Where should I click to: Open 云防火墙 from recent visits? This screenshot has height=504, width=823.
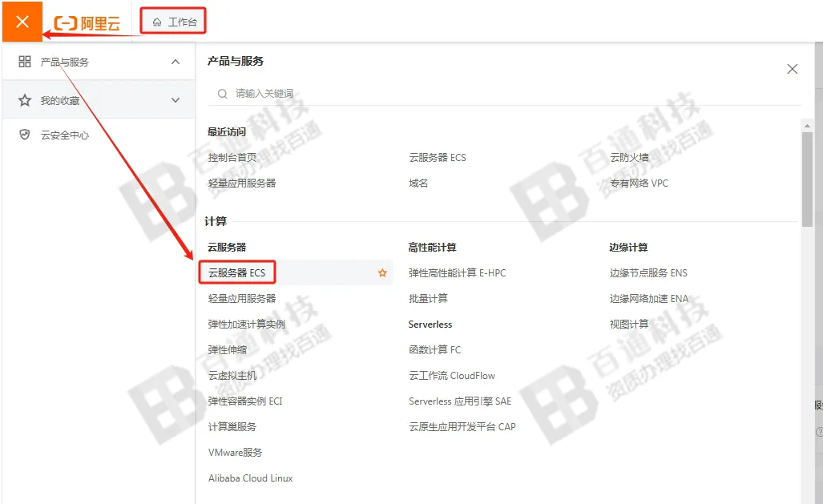point(629,158)
